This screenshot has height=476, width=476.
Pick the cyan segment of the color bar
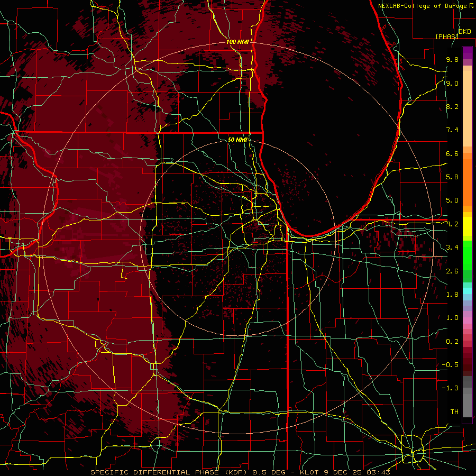point(467,291)
